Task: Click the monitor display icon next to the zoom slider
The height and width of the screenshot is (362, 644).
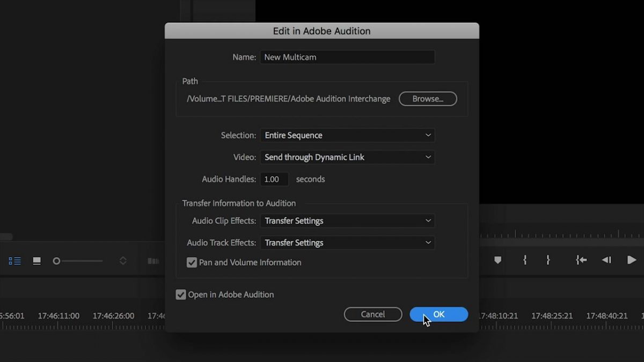Action: tap(36, 261)
